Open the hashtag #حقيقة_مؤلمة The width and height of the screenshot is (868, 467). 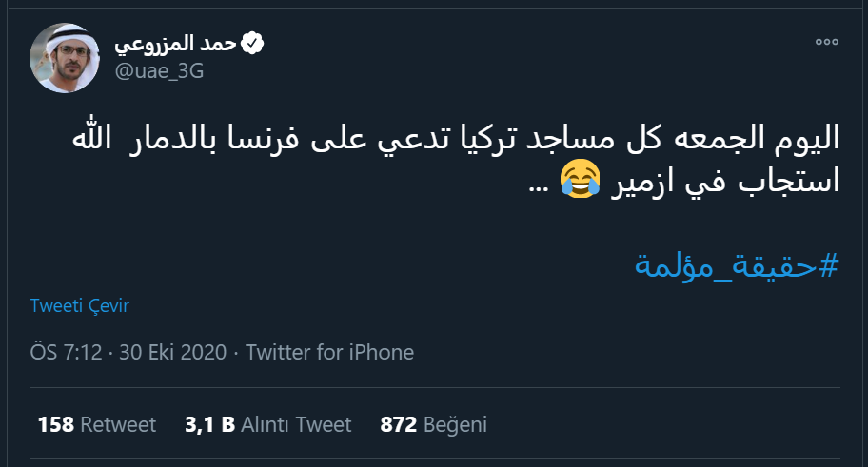click(736, 265)
